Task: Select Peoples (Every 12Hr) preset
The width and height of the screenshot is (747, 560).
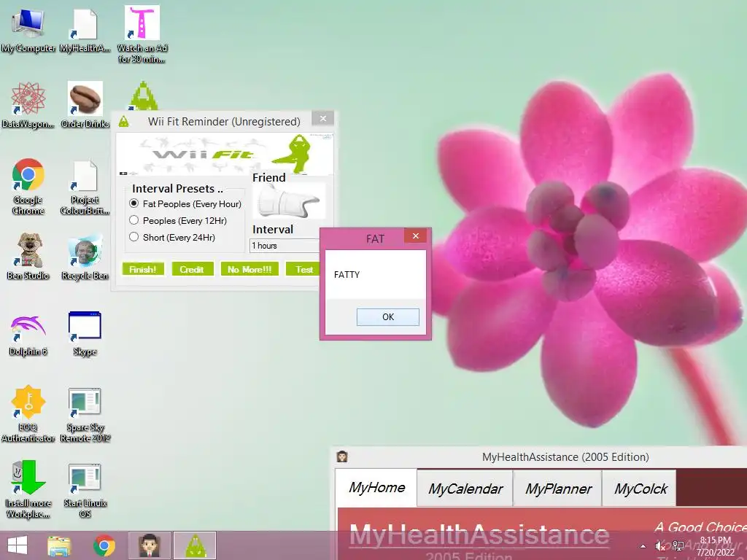Action: [178, 220]
